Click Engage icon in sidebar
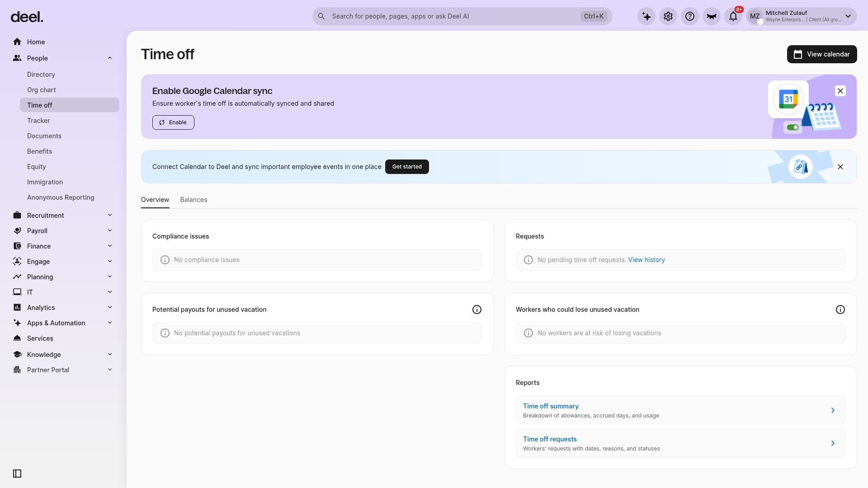The height and width of the screenshot is (488, 868). click(17, 261)
